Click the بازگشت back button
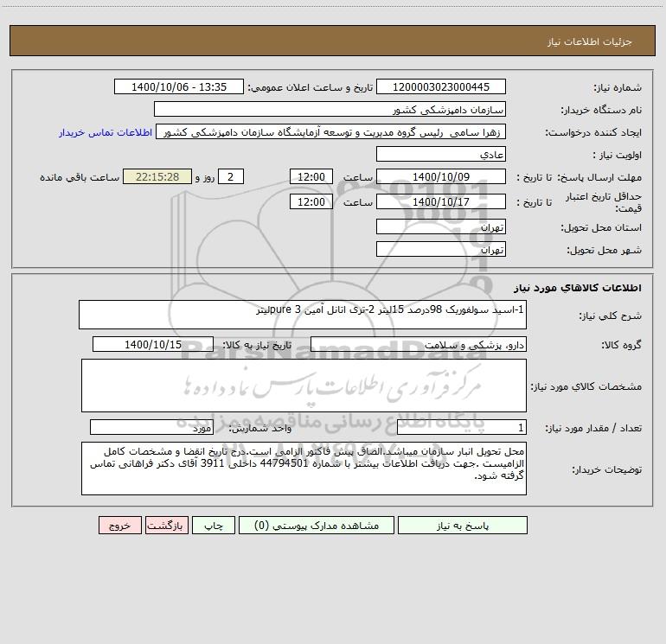 point(166,525)
